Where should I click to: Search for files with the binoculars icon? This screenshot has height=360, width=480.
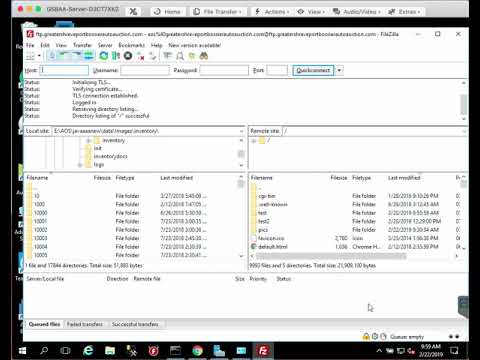[204, 56]
